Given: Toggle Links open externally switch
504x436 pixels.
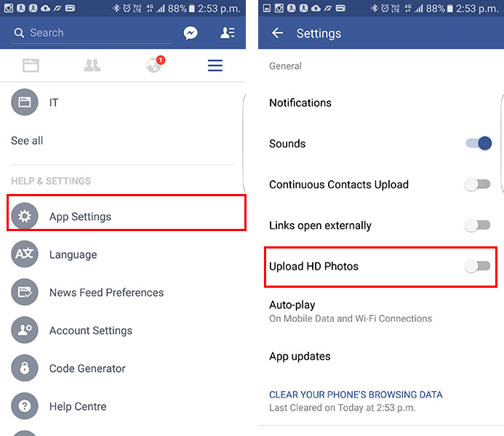Looking at the screenshot, I should 477,225.
